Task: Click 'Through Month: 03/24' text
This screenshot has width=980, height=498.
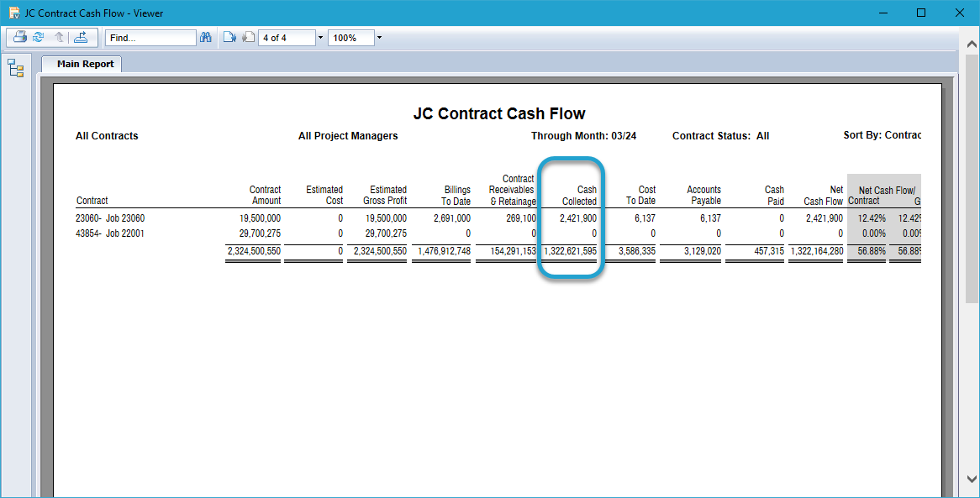Action: [x=584, y=135]
